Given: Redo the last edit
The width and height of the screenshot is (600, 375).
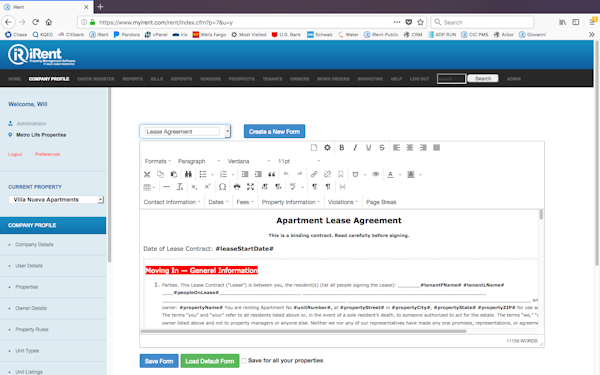Looking at the screenshot, I should 300,174.
